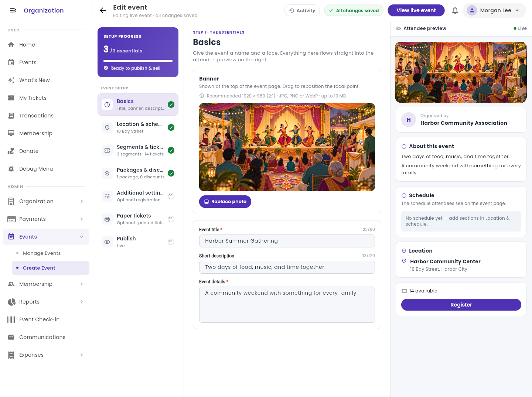Screen dimensions: 532x397
Task: Collapse the admin Events submenu
Action: (x=82, y=237)
